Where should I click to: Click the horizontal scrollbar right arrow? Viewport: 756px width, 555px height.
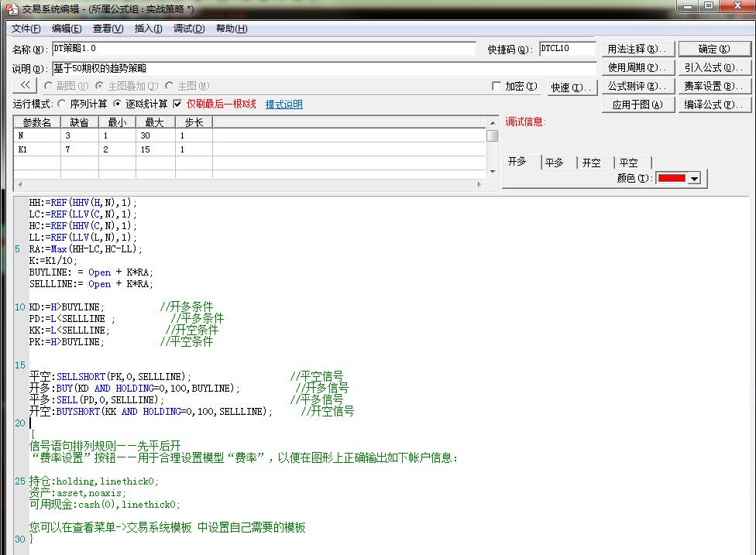pos(480,184)
